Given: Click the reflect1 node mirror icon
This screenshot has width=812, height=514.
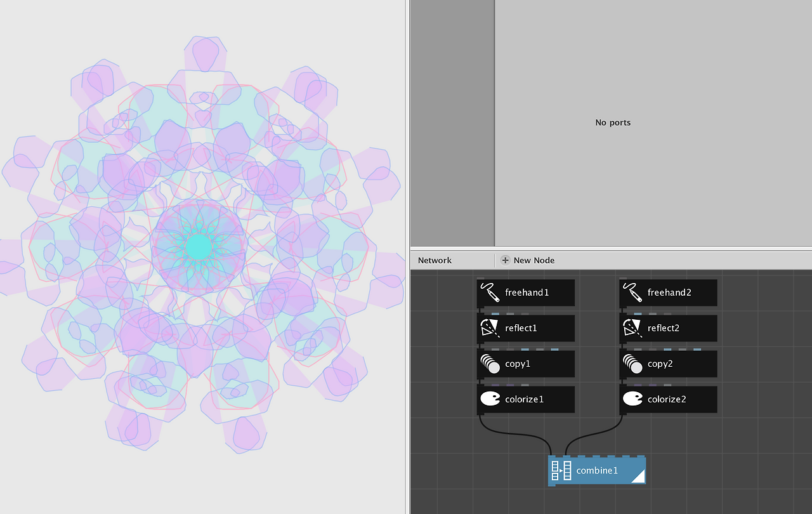Looking at the screenshot, I should pyautogui.click(x=490, y=328).
